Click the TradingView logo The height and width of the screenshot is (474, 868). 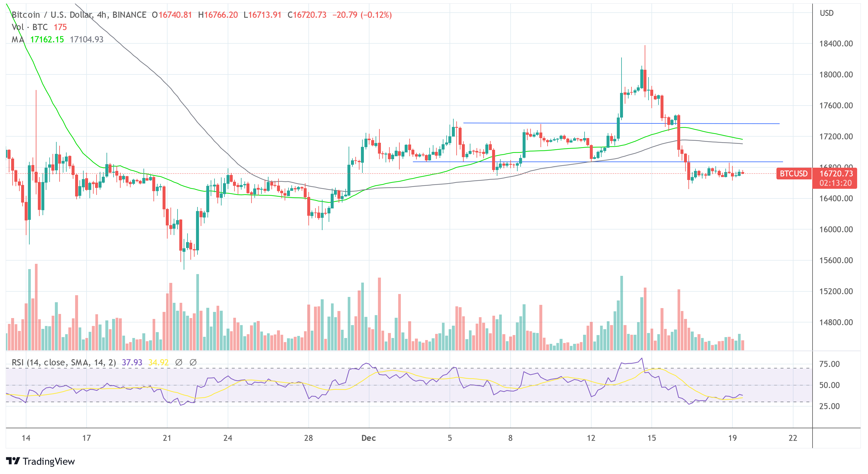point(40,461)
